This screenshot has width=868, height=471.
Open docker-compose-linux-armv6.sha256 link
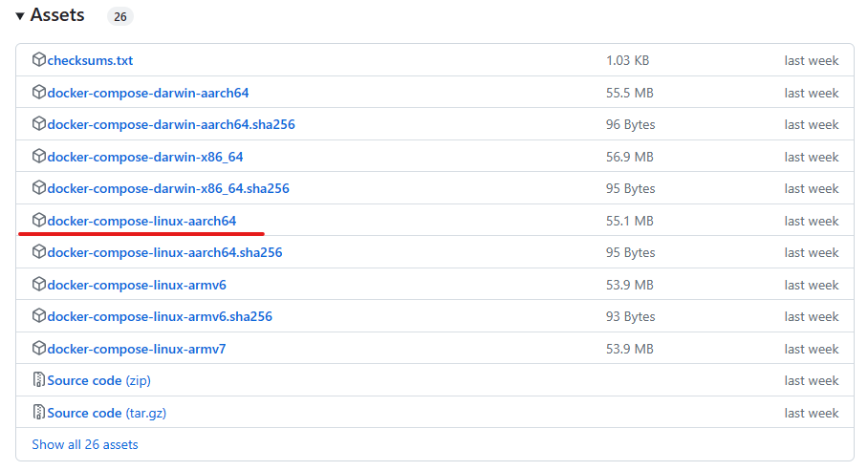click(x=160, y=316)
